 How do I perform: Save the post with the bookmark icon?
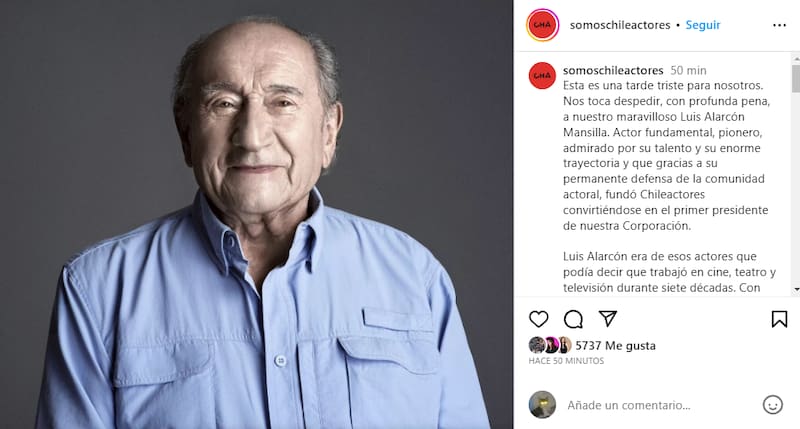click(x=779, y=319)
